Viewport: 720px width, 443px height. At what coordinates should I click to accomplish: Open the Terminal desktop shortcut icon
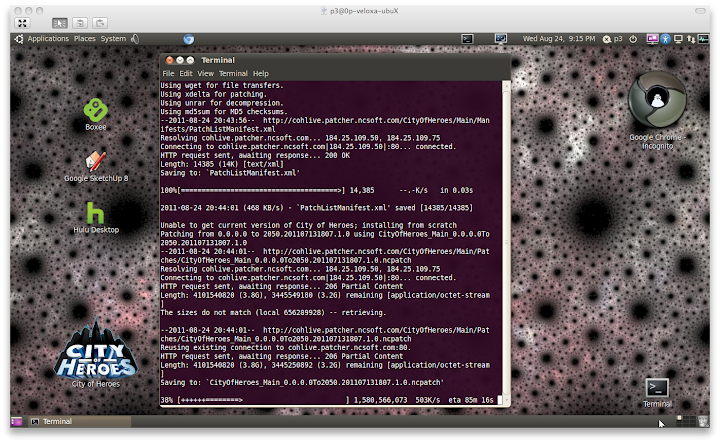(x=657, y=393)
